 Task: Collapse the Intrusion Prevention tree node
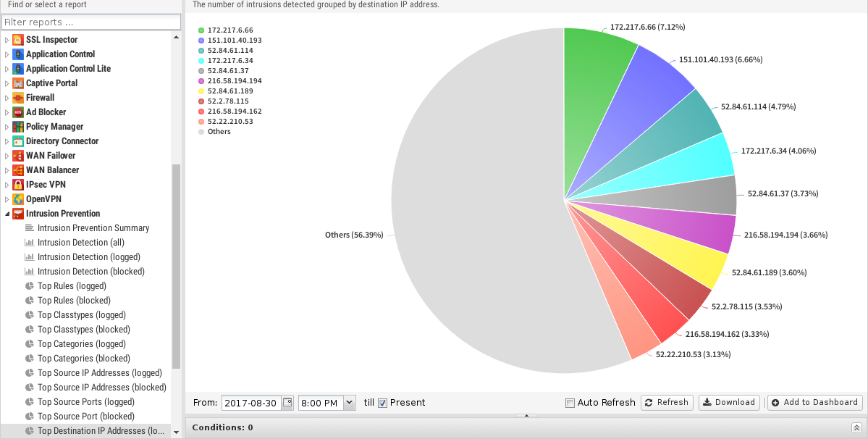coord(7,214)
